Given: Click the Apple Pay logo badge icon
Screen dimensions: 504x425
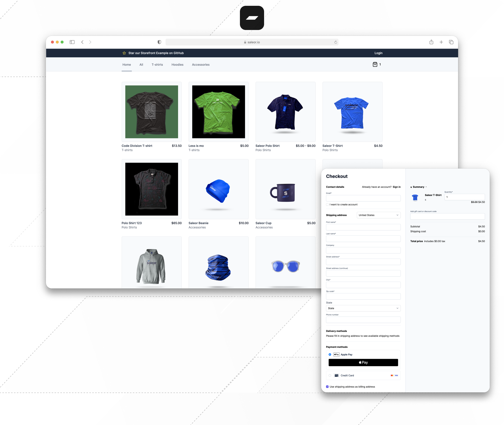Looking at the screenshot, I should [337, 354].
